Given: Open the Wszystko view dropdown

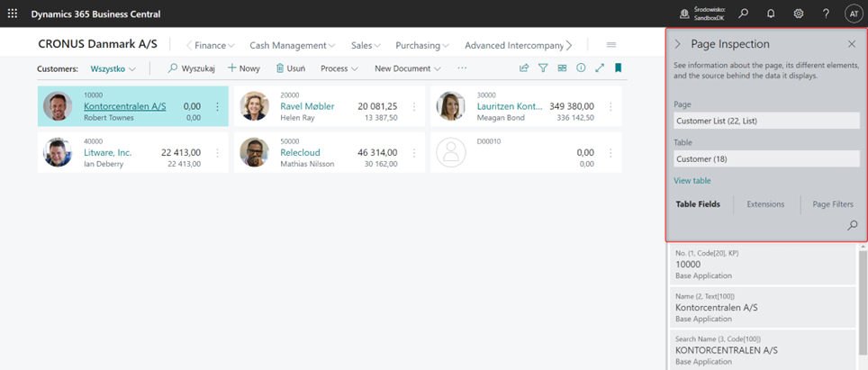Looking at the screenshot, I should click(x=113, y=69).
